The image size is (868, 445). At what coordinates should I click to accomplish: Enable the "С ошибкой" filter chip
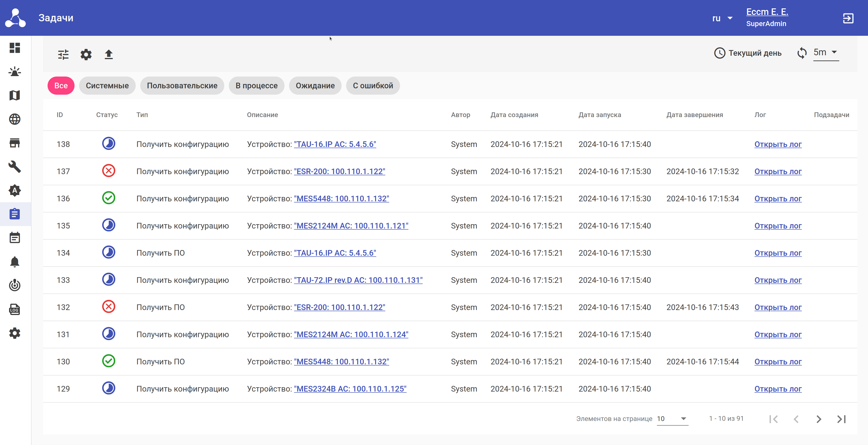pyautogui.click(x=373, y=86)
